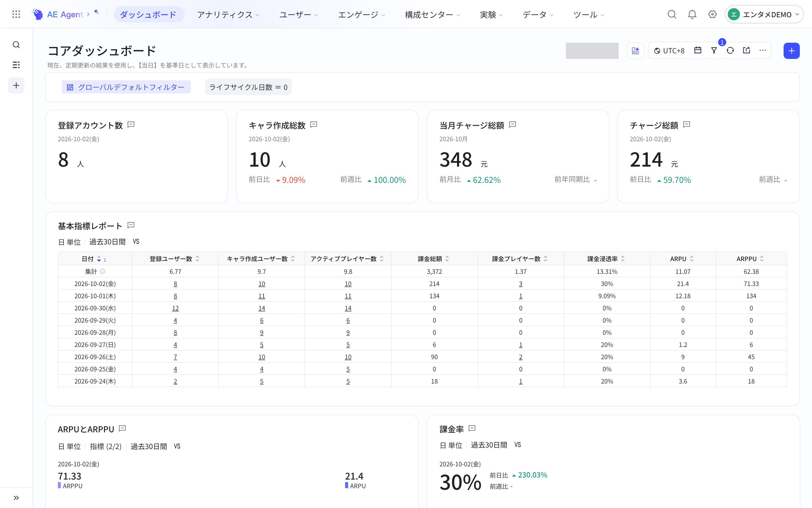
Task: Open the note icon on 基本指標レポート
Action: (x=131, y=225)
